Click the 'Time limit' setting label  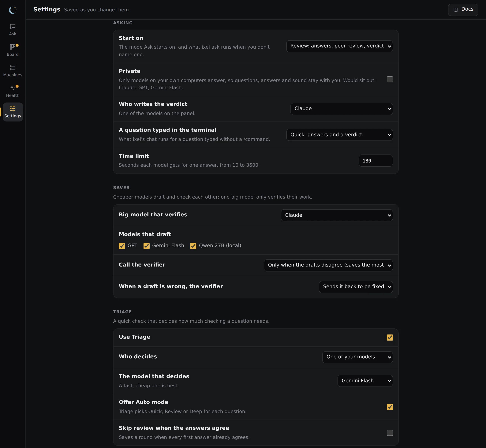[134, 156]
